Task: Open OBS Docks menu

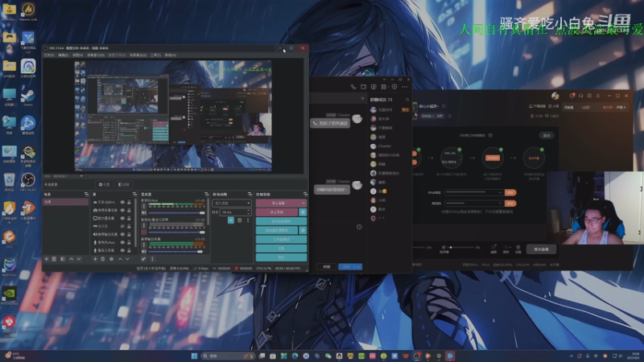Action: pos(95,55)
